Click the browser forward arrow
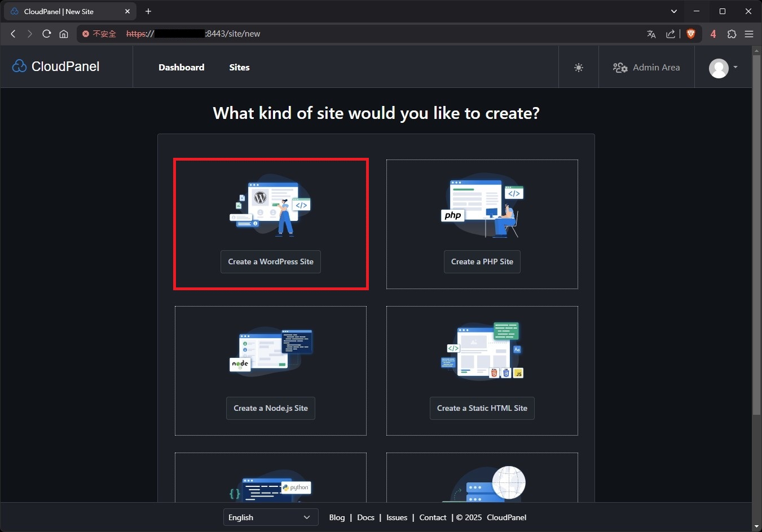This screenshot has height=532, width=762. (30, 34)
